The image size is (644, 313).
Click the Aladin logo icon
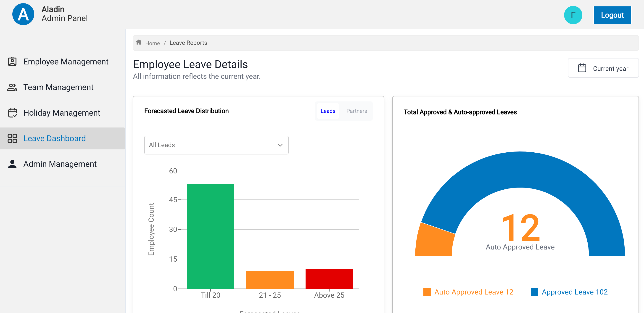[x=23, y=14]
